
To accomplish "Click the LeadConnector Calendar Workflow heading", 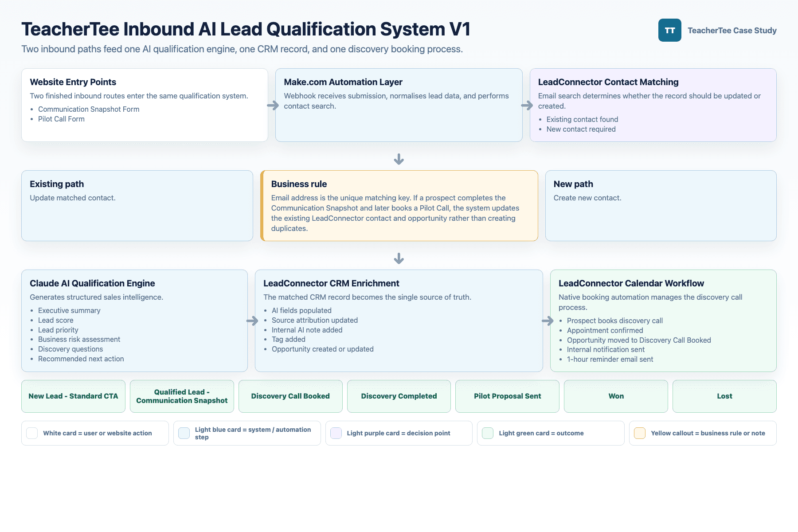I will 631,283.
